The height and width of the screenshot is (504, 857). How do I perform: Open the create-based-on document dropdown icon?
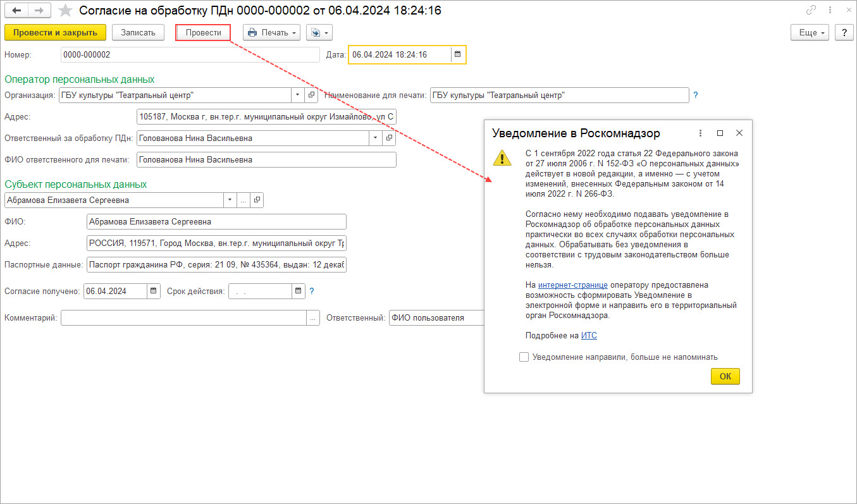[319, 32]
